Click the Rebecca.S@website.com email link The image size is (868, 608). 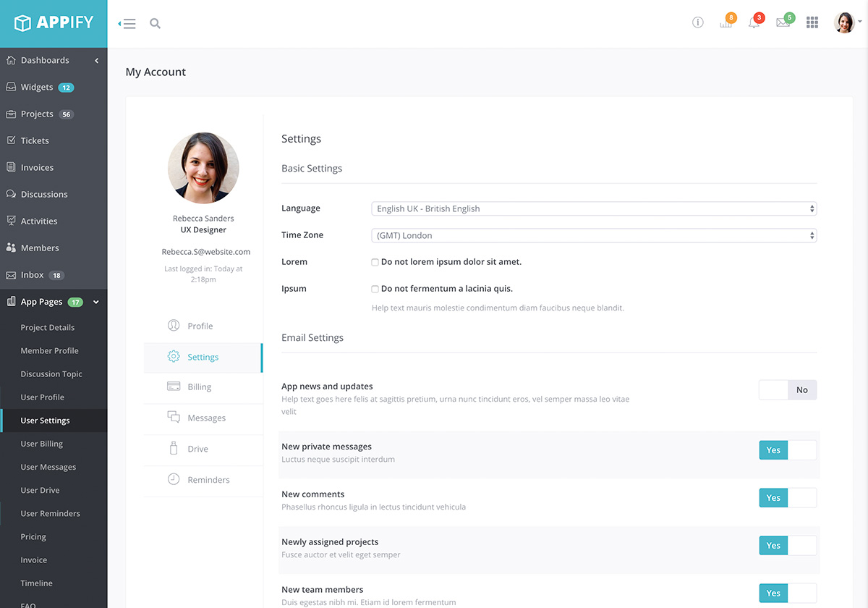pos(205,252)
